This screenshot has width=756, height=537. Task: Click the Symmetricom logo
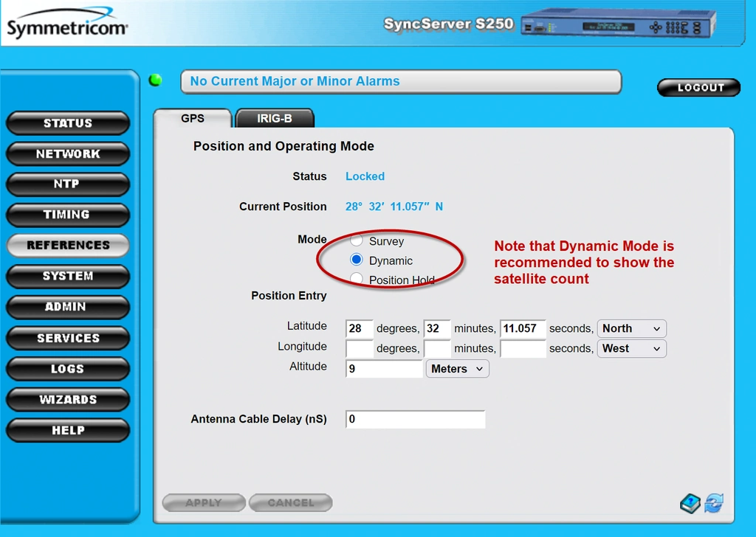click(x=67, y=23)
